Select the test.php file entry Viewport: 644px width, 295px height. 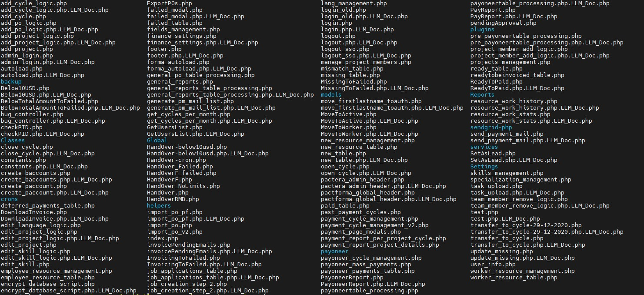[484, 212]
